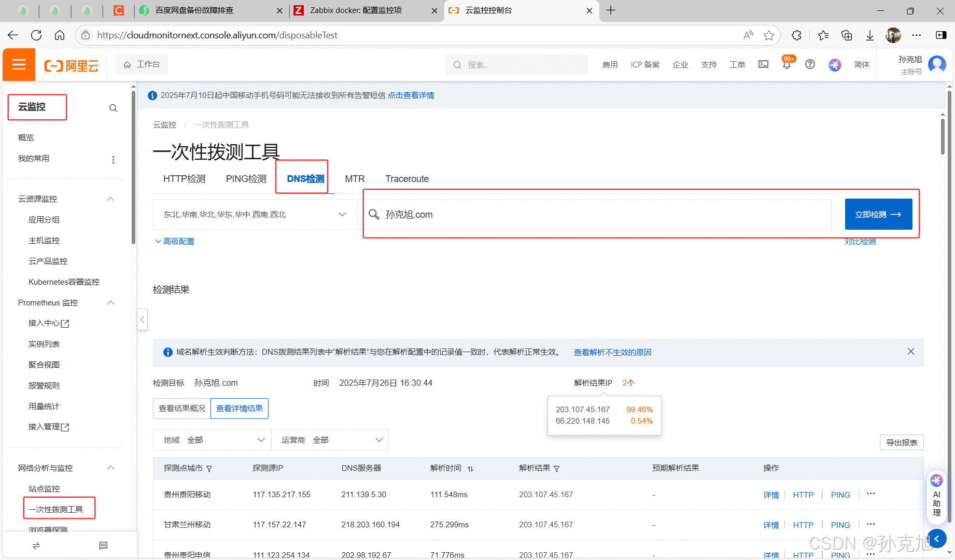Click the 简体 language switch
Viewport: 955px width, 560px height.
pos(862,64)
